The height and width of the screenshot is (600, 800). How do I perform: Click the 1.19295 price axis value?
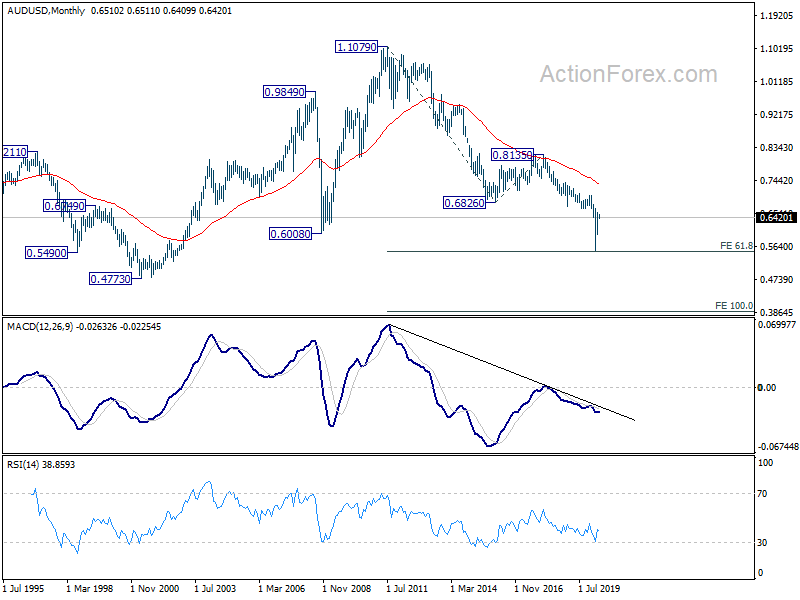(776, 17)
